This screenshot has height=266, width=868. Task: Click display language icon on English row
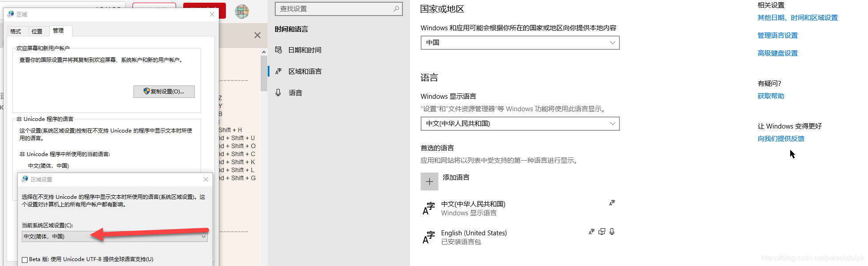(x=591, y=232)
